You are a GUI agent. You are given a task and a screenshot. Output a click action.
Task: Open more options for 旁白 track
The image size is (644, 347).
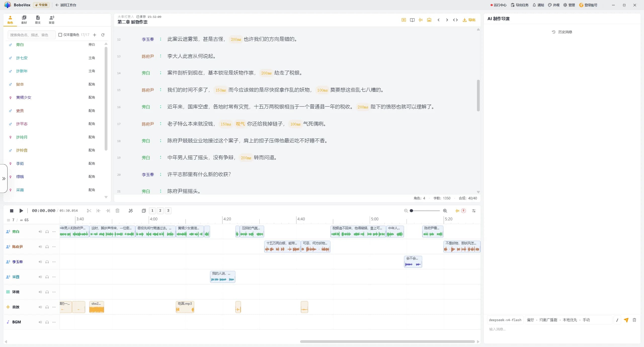coord(54,232)
